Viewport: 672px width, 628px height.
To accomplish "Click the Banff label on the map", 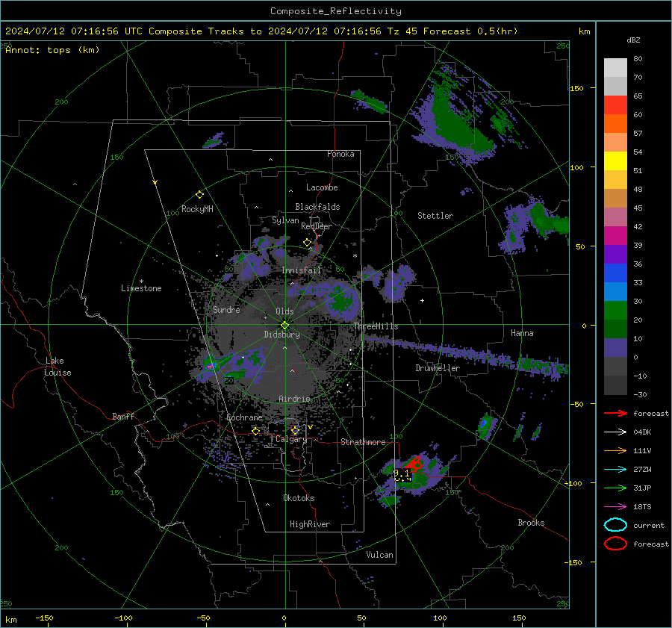I will [123, 417].
